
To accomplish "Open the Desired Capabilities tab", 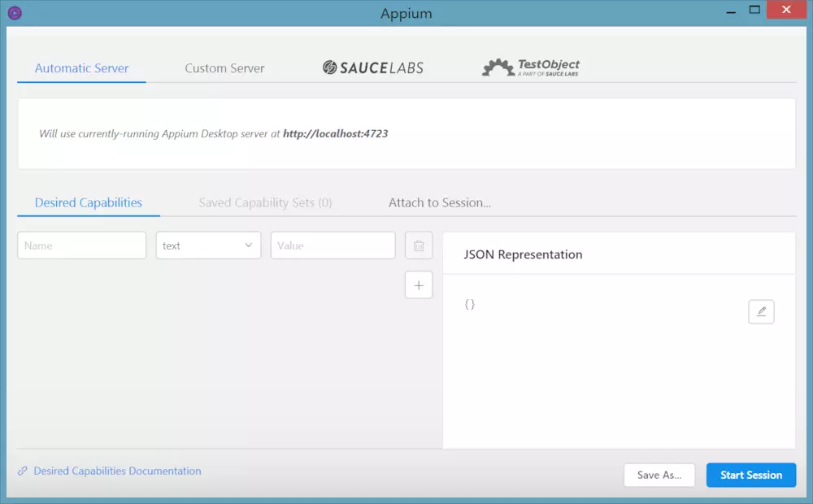I will (x=88, y=202).
